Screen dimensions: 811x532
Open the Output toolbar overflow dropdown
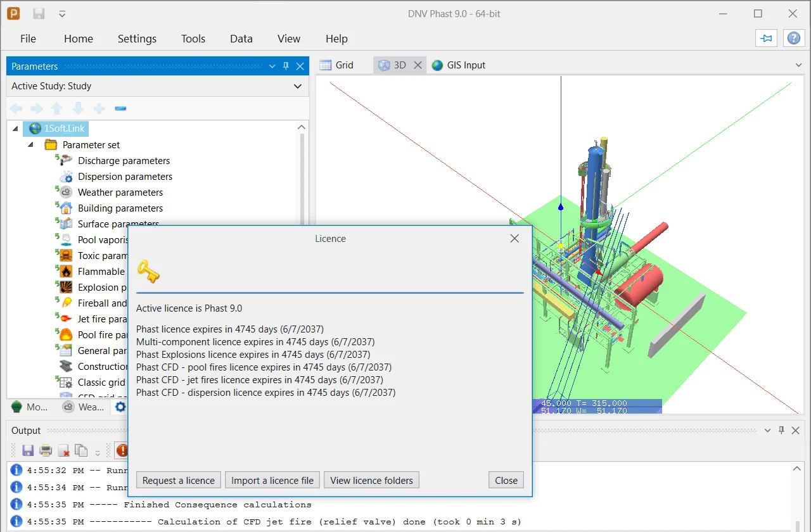98,452
